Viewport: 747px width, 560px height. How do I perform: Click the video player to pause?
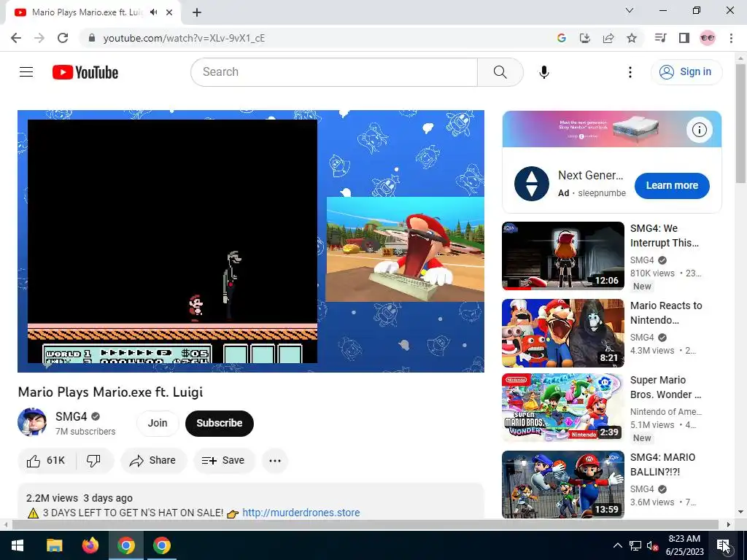click(x=251, y=241)
